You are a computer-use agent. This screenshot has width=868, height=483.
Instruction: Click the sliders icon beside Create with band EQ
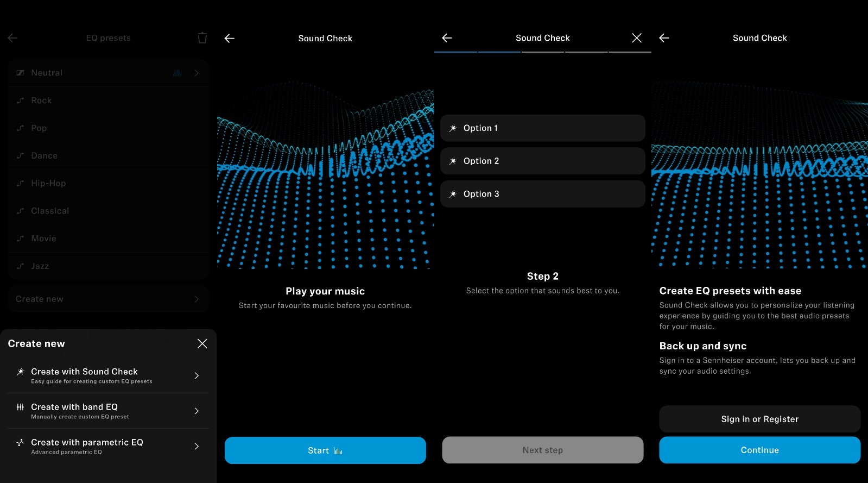pos(21,407)
